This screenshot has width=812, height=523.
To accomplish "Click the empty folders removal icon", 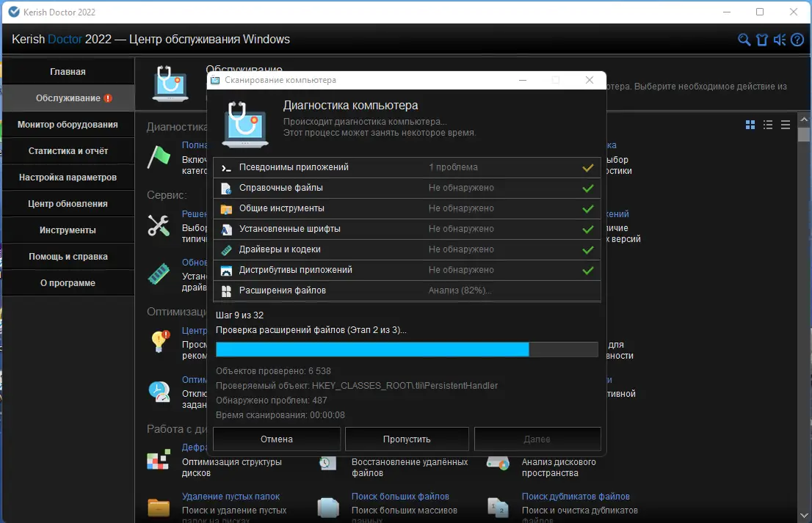I will (x=159, y=507).
